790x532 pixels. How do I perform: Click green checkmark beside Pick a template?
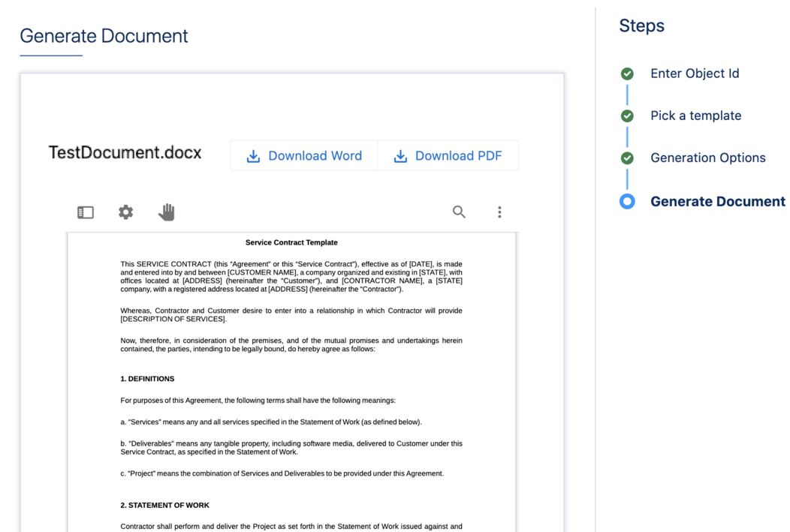pos(627,116)
